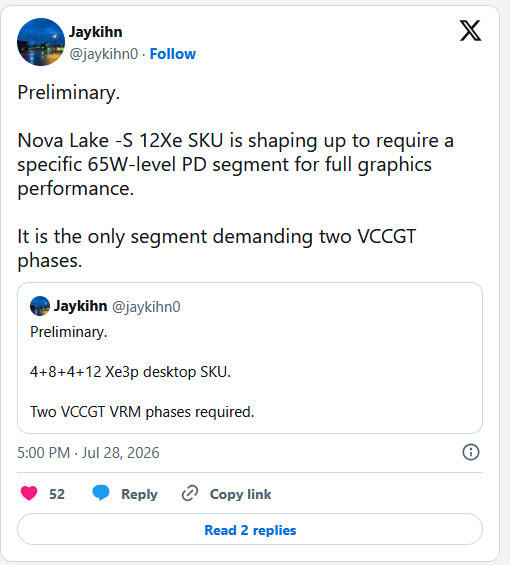Click the blue reply bubble icon

click(x=101, y=493)
